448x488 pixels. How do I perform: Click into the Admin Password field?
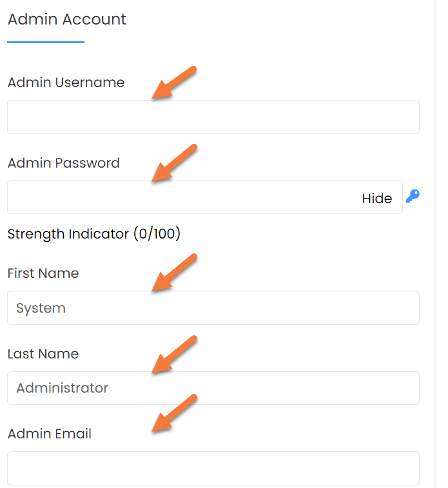[x=180, y=198]
